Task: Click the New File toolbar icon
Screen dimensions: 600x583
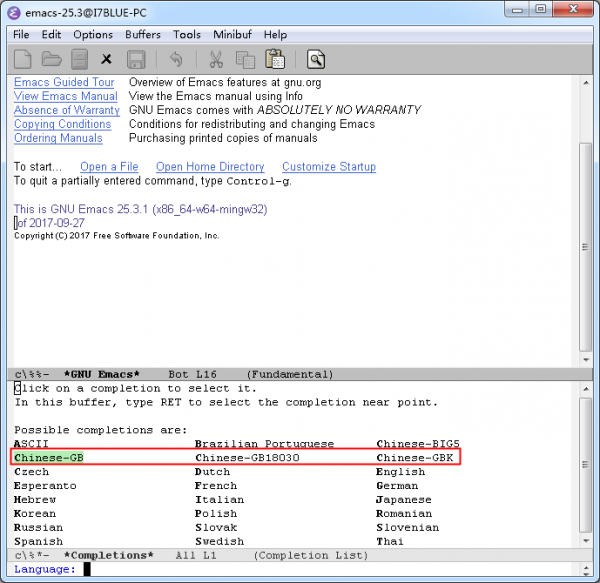Action: (23, 59)
